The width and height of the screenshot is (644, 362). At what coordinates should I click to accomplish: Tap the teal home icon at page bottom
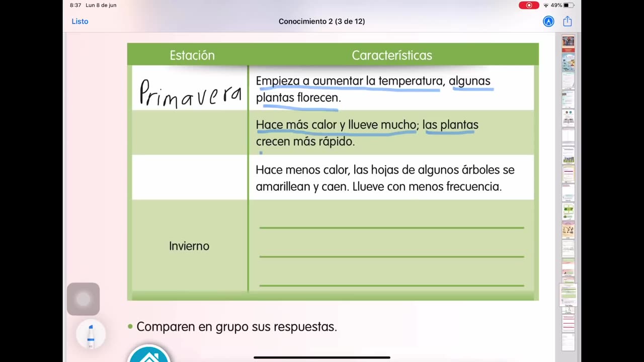pos(149,353)
